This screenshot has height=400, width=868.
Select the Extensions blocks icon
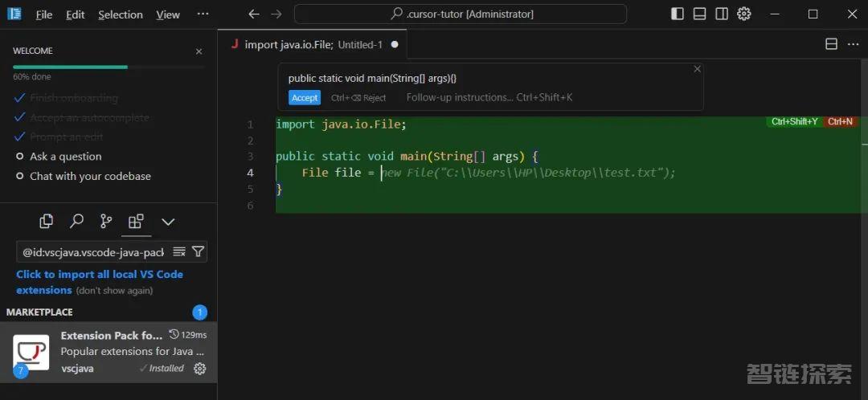[x=136, y=221]
